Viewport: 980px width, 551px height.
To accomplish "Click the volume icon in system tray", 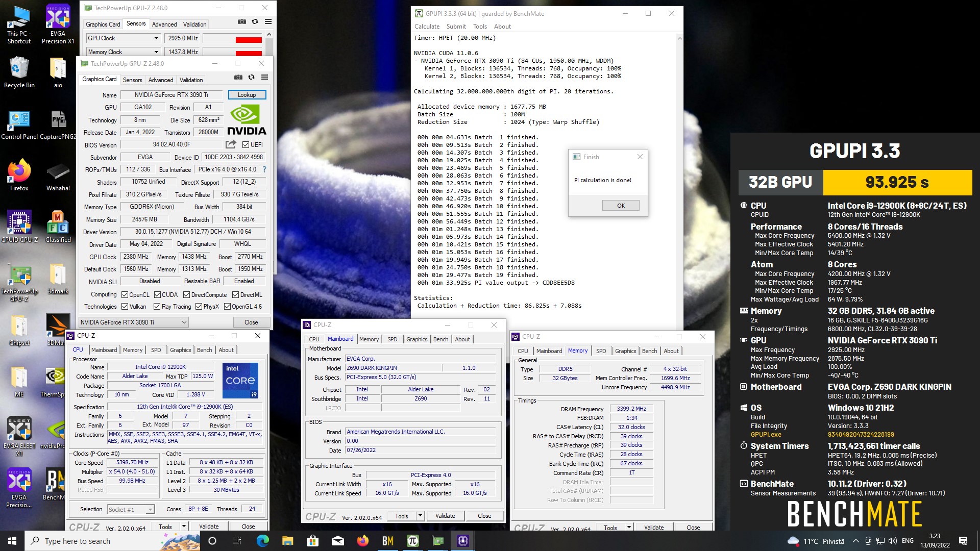I will pos(892,541).
